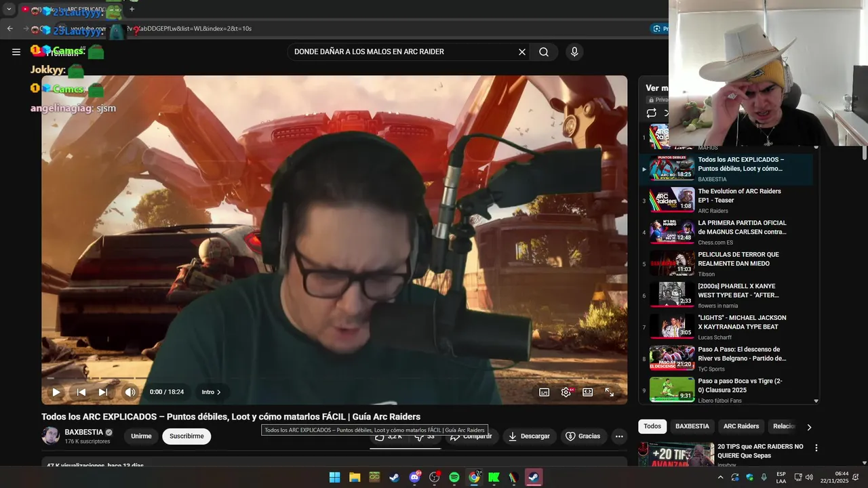
Task: Open File Explorer from taskbar
Action: 355,477
